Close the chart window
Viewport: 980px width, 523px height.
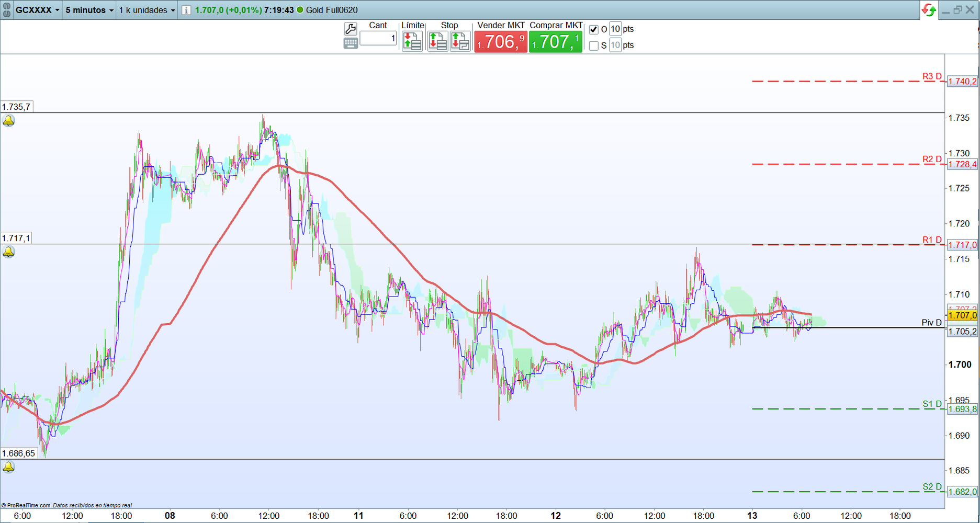tap(970, 10)
